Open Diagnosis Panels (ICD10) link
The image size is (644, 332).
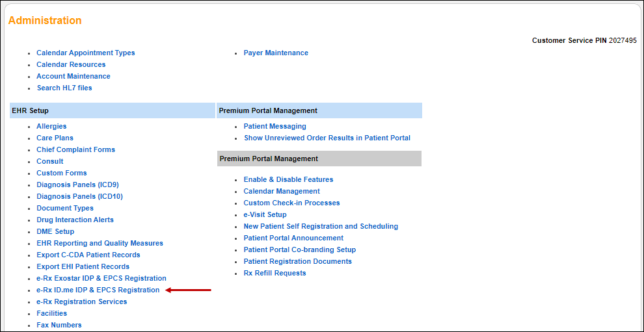click(x=79, y=196)
